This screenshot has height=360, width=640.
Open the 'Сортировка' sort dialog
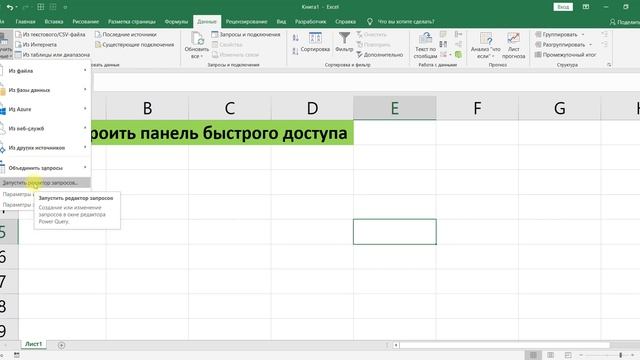(x=315, y=42)
